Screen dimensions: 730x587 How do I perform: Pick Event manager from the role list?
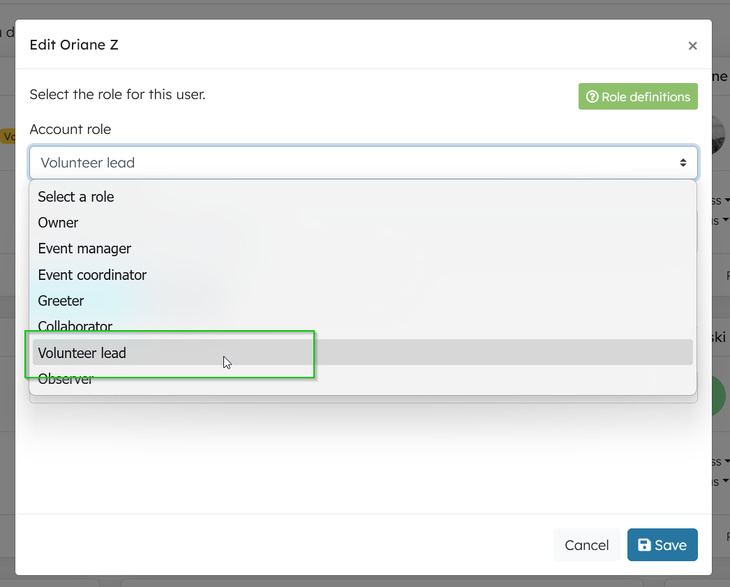click(x=84, y=249)
